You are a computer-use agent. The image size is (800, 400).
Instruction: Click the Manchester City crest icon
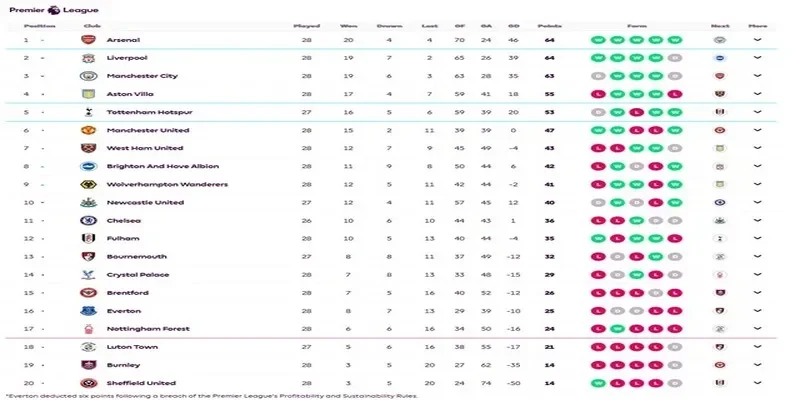(87, 76)
